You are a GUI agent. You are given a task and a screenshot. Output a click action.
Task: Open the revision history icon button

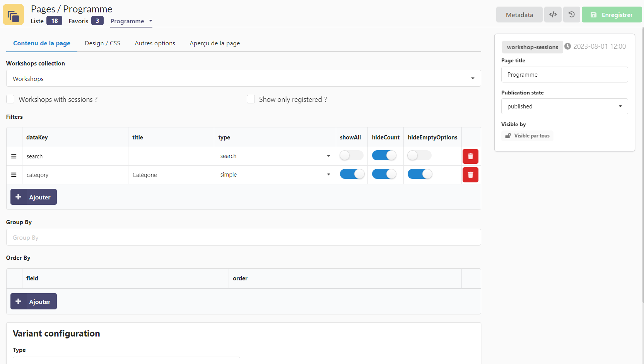click(x=571, y=15)
